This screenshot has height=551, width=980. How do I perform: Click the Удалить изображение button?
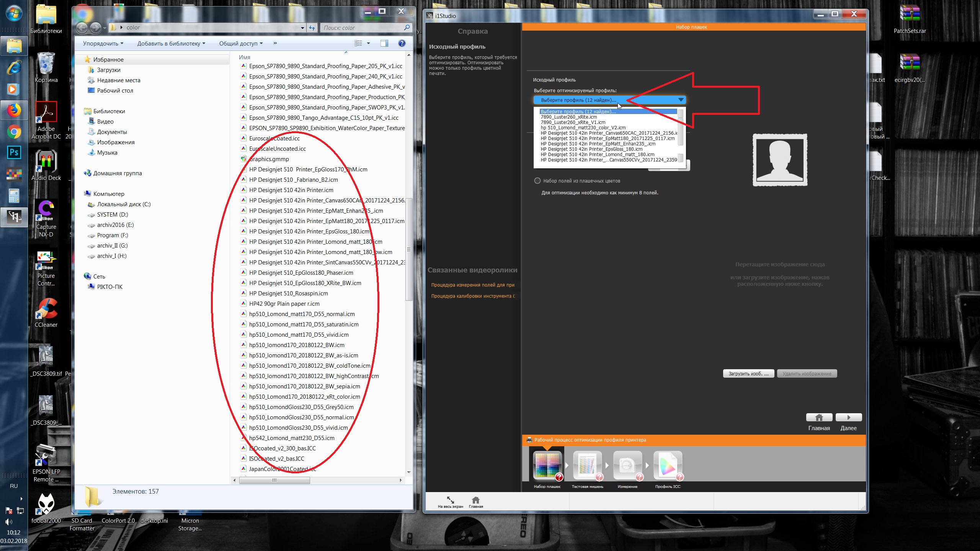807,373
